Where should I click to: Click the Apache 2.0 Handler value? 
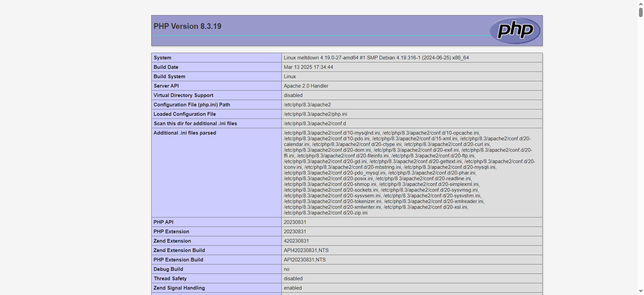[x=306, y=86]
